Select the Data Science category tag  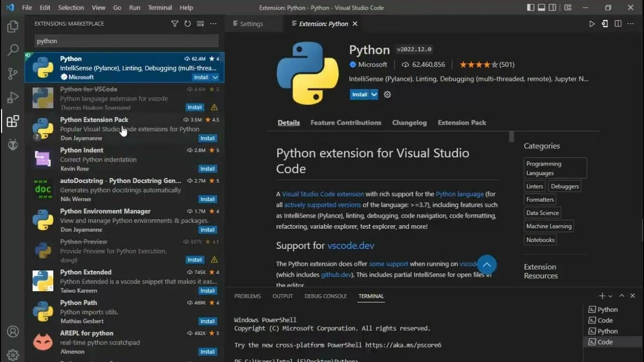[x=542, y=213]
